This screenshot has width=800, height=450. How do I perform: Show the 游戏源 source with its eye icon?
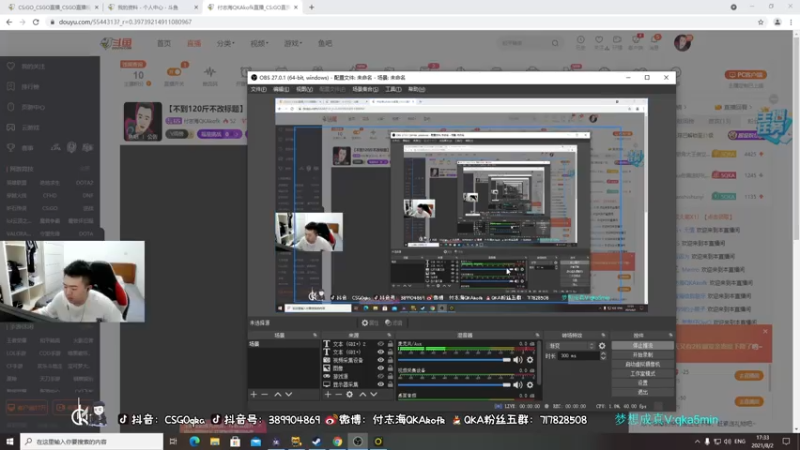[x=380, y=376]
